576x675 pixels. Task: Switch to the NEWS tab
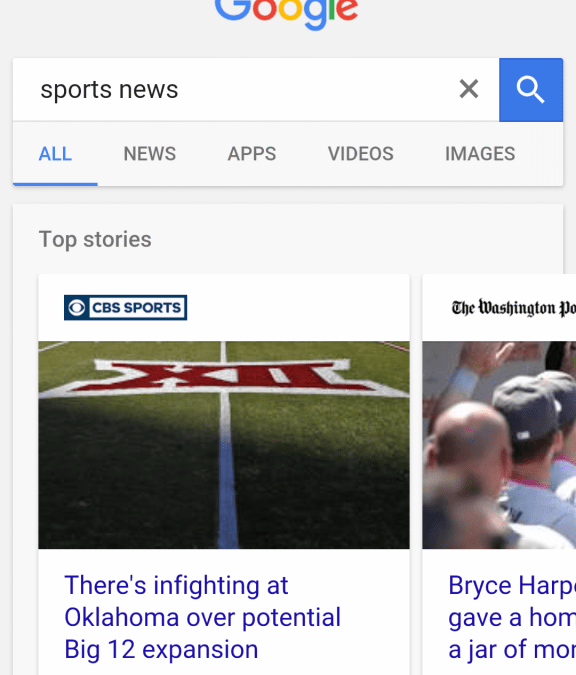point(150,154)
